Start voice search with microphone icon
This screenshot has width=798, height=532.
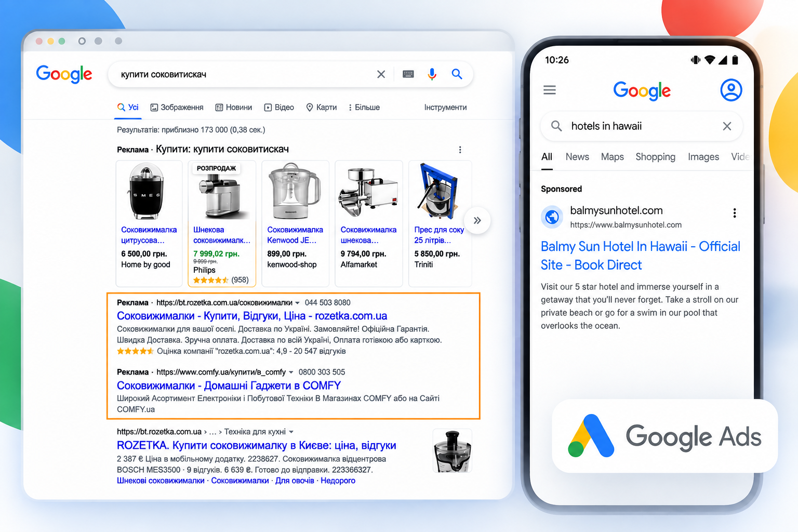pyautogui.click(x=432, y=74)
